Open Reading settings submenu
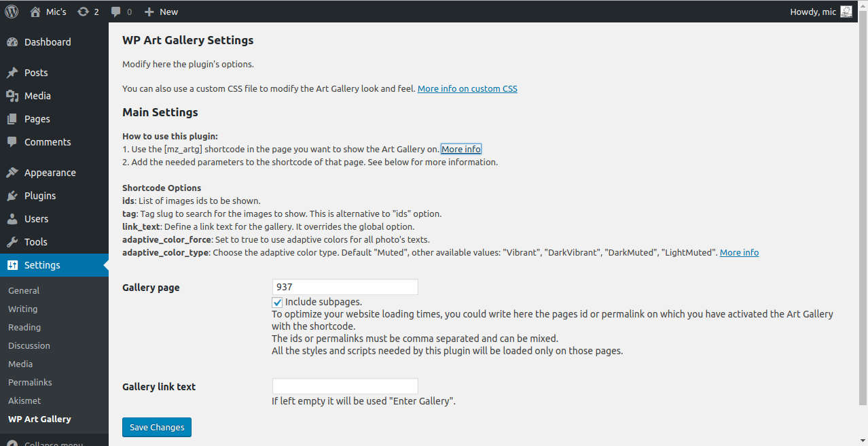Viewport: 868px width, 446px height. (x=24, y=327)
